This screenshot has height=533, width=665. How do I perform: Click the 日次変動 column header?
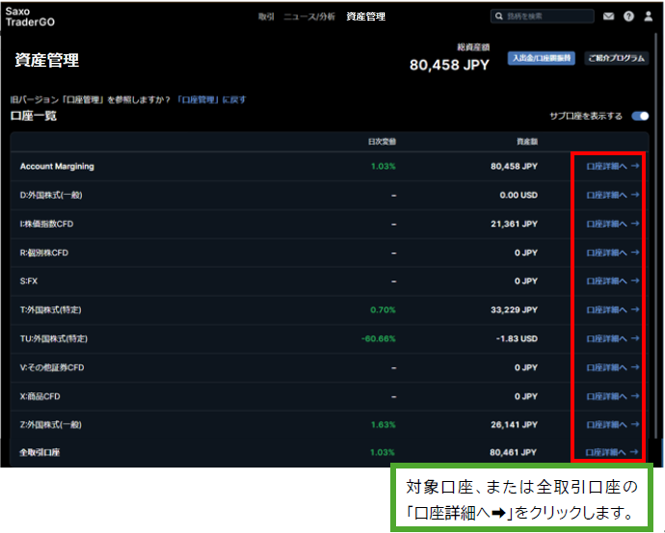pos(382,142)
